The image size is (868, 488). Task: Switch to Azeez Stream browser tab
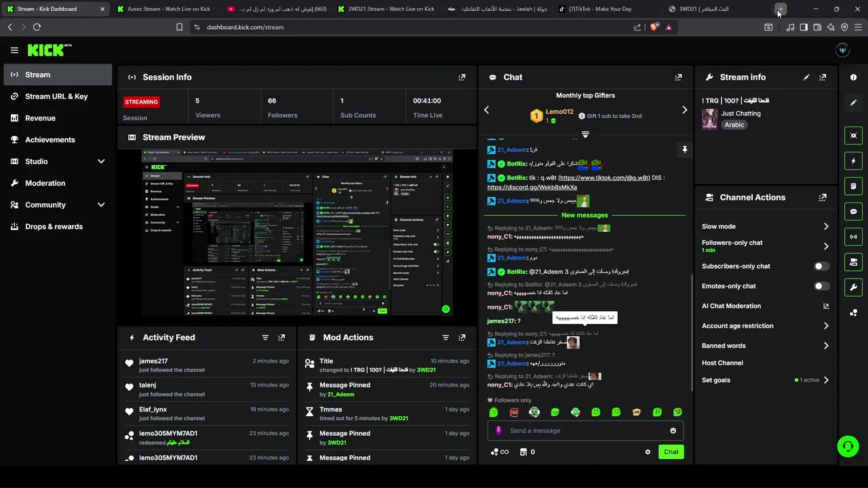click(166, 9)
